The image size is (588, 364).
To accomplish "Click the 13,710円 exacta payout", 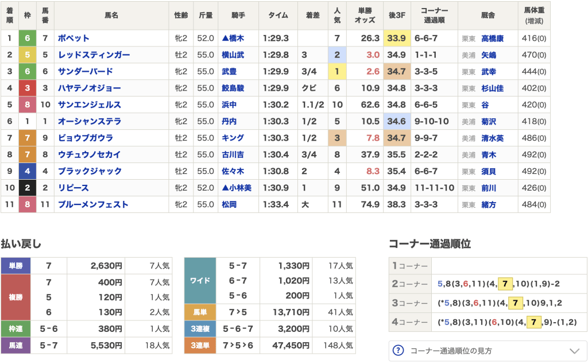I will (x=291, y=312).
